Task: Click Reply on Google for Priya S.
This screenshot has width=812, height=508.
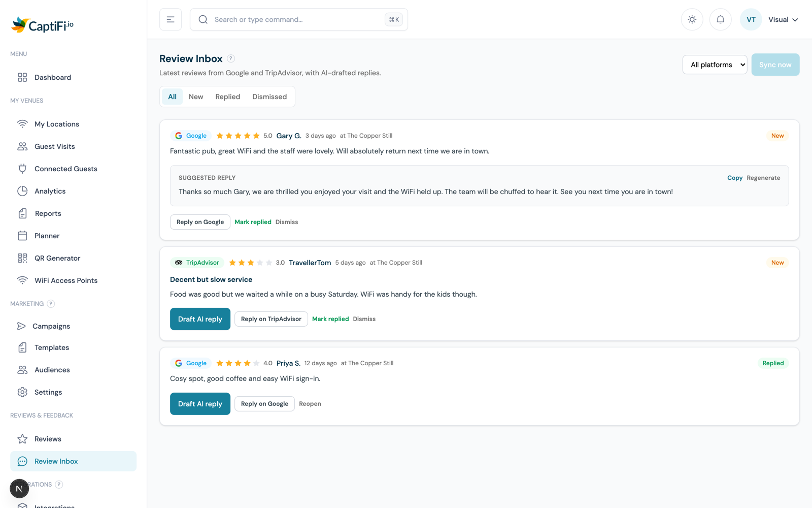Action: click(264, 404)
